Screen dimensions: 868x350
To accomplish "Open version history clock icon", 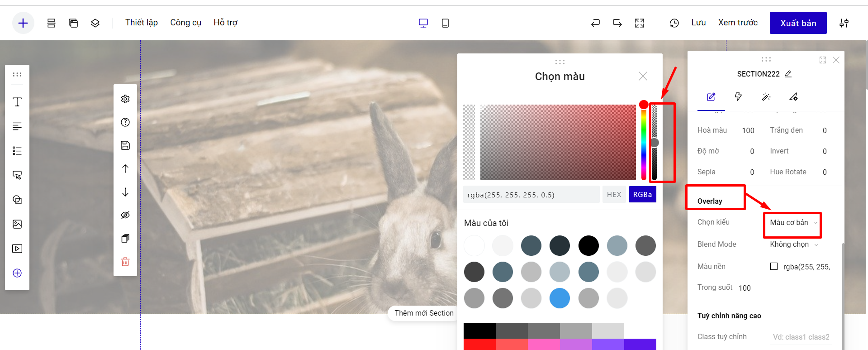I will 674,23.
